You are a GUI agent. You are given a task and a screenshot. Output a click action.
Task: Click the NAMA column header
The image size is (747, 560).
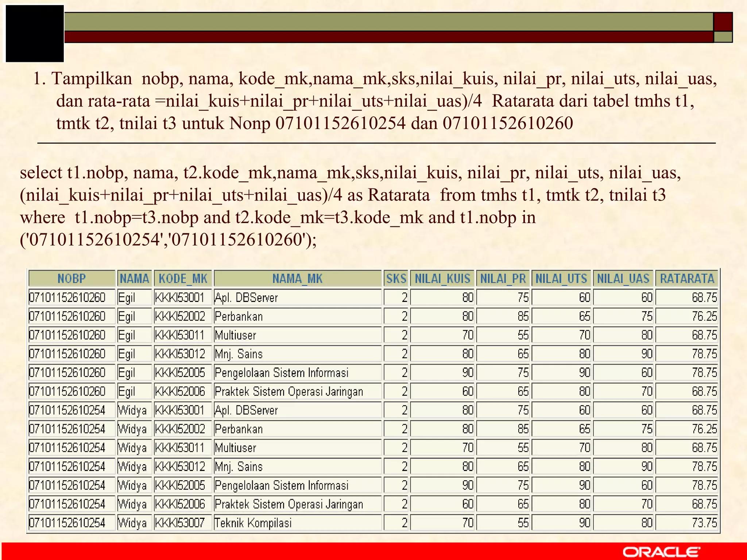pos(134,279)
